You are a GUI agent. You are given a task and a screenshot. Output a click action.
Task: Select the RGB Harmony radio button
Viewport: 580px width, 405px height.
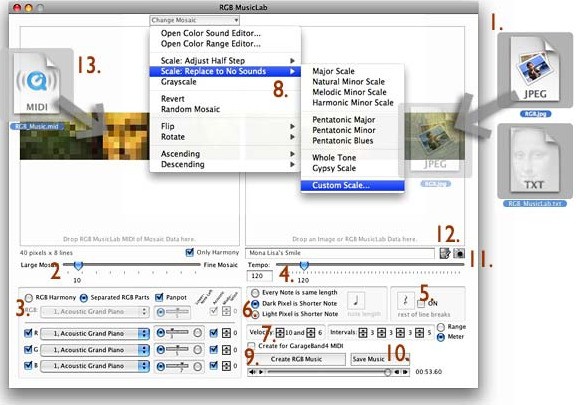(28, 297)
